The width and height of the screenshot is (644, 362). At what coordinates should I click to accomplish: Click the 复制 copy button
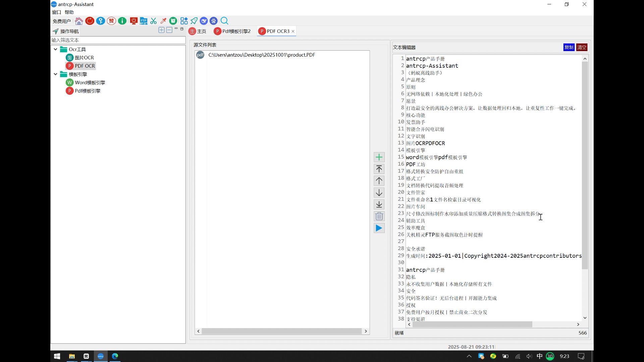point(569,47)
